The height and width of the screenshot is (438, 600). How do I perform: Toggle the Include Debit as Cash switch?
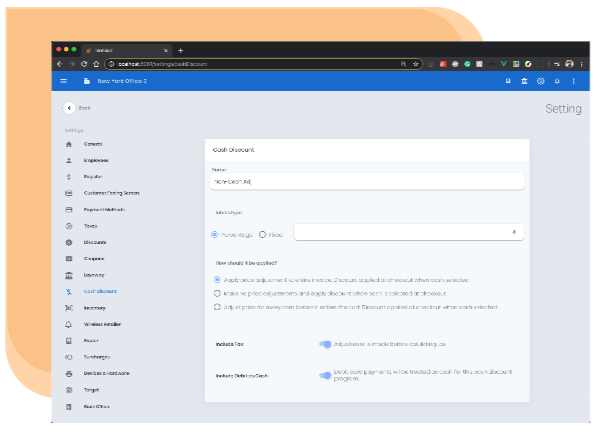(325, 376)
